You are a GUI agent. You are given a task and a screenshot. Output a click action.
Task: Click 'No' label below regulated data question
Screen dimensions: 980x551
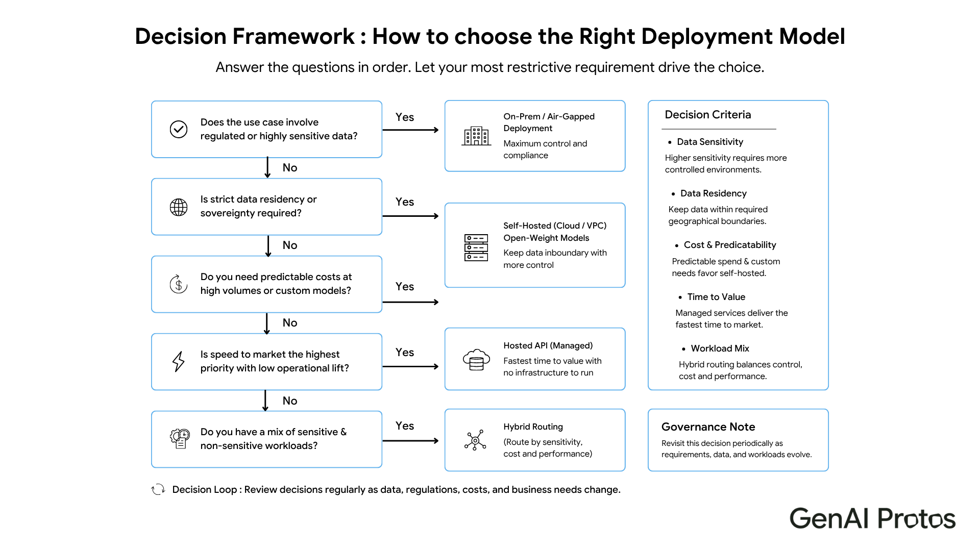(x=290, y=168)
